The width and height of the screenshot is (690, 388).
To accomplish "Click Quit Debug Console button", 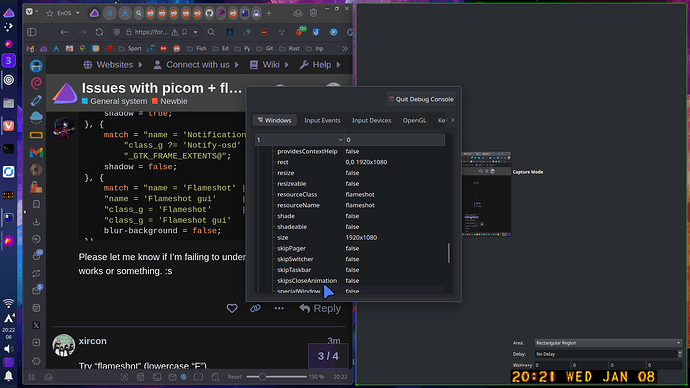I will 421,99.
